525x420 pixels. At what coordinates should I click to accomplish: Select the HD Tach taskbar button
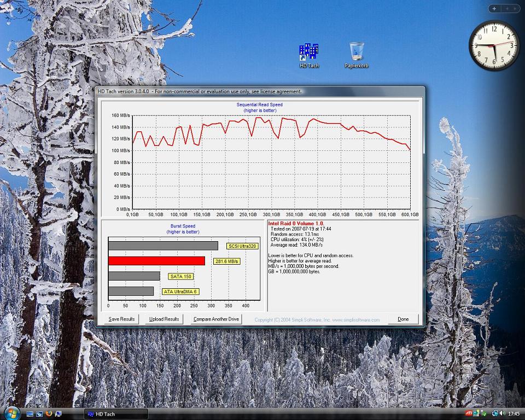point(116,414)
